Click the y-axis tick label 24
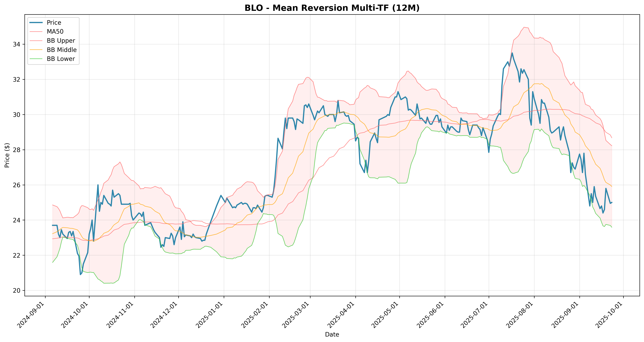The image size is (644, 342). (17, 220)
